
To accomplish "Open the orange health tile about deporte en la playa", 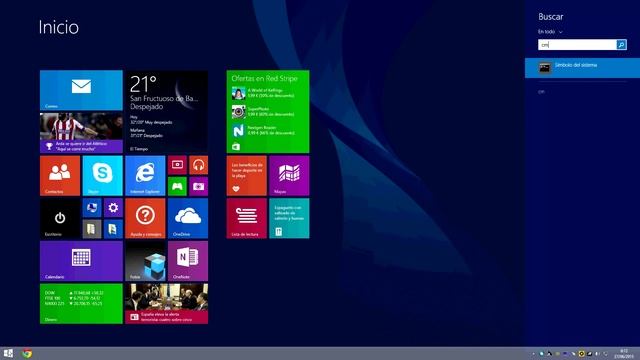I will (x=247, y=176).
